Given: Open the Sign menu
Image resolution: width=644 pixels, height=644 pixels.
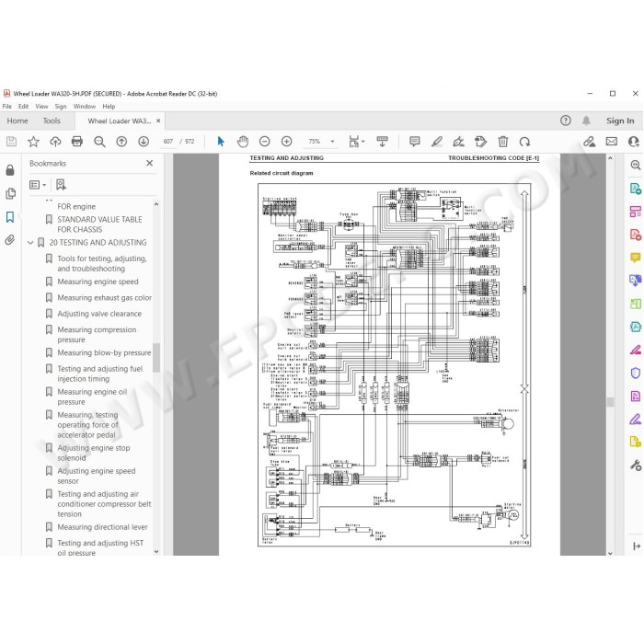Looking at the screenshot, I should click(61, 107).
